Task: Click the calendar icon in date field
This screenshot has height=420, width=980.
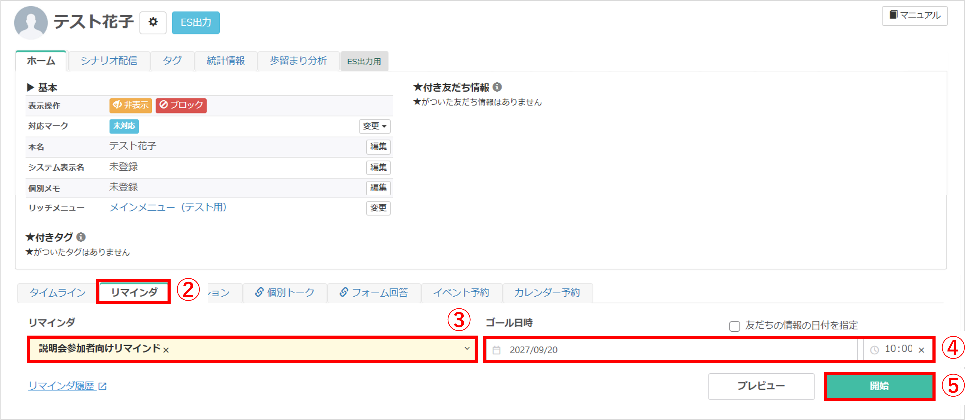Action: [496, 350]
